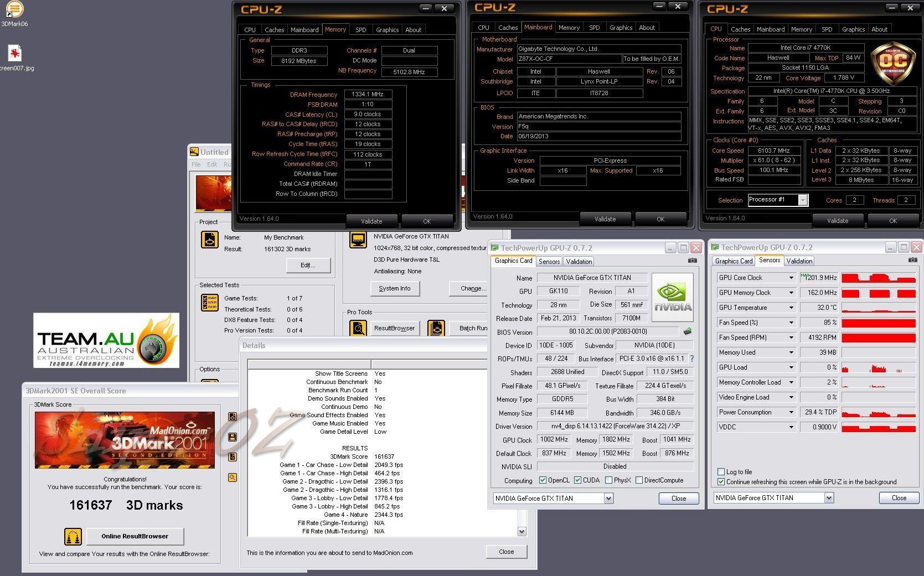
Task: Open the Fan Speed (%) sensor dropdown
Action: 791,323
